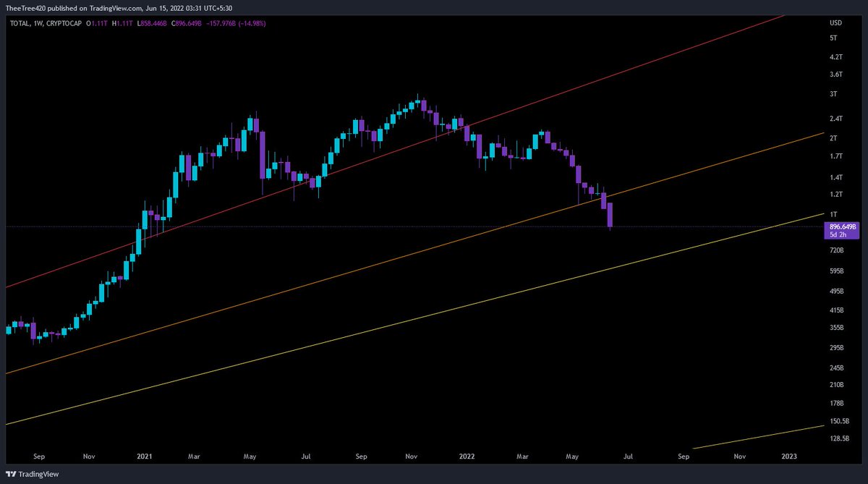The image size is (868, 484).
Task: Click the 4.2T price axis label
Action: (835, 56)
